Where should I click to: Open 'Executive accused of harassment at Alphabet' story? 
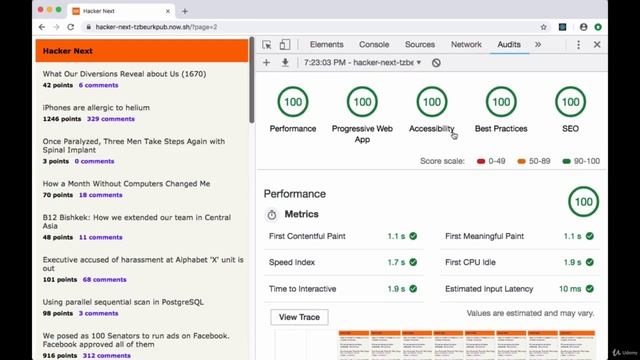point(143,264)
